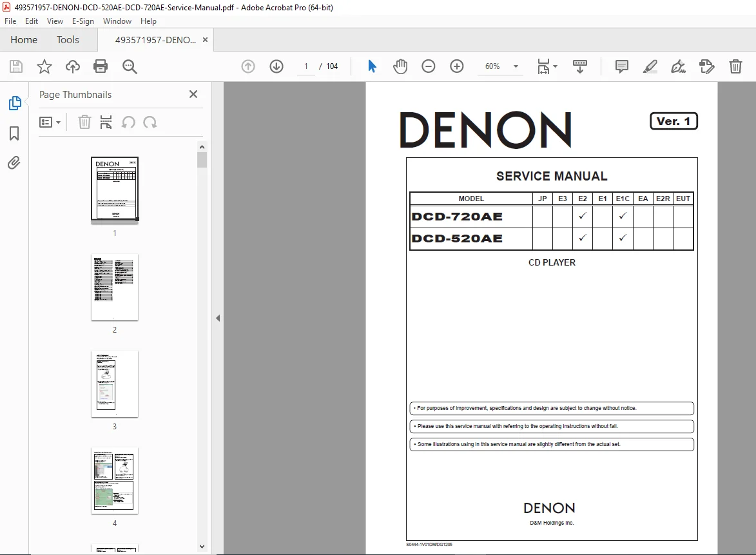This screenshot has width=756, height=555.
Task: Select page 4 thumbnail
Action: tap(115, 480)
